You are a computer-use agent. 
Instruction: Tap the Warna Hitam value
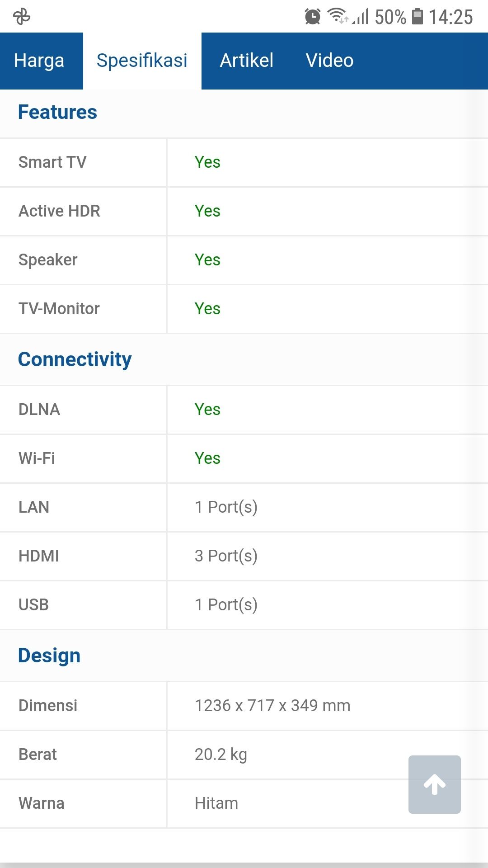[216, 803]
